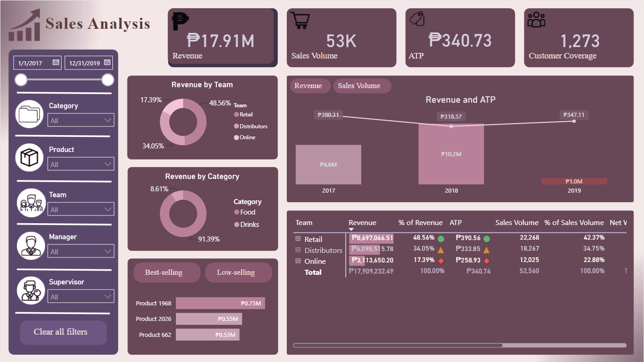Click the Total row revenue ₱17,909,232.49
644x362 pixels.
(371, 271)
